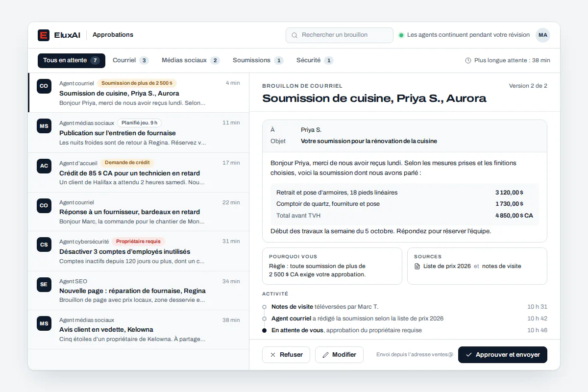Screen dimensions: 588x392
Task: Switch to the Soumissions tab
Action: click(x=258, y=61)
